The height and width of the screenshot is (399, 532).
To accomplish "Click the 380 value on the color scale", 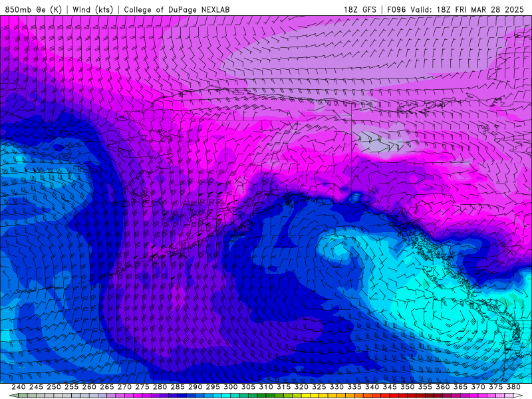I will coord(513,387).
